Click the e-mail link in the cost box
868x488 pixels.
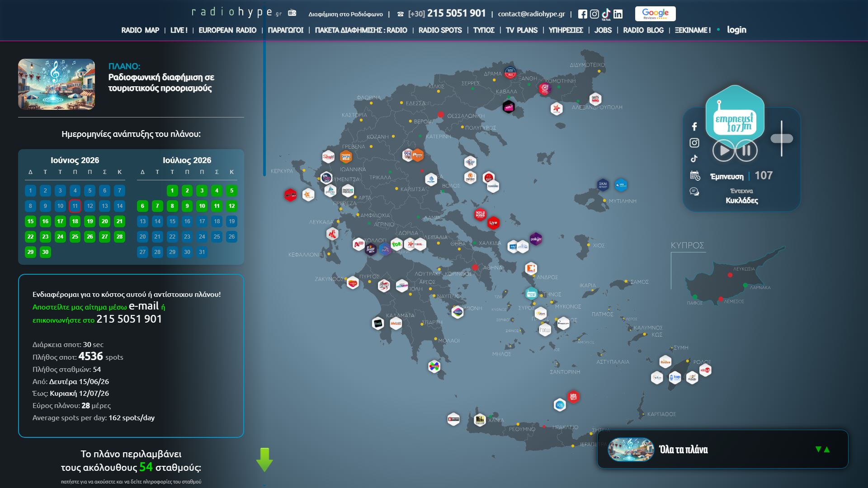tap(144, 306)
